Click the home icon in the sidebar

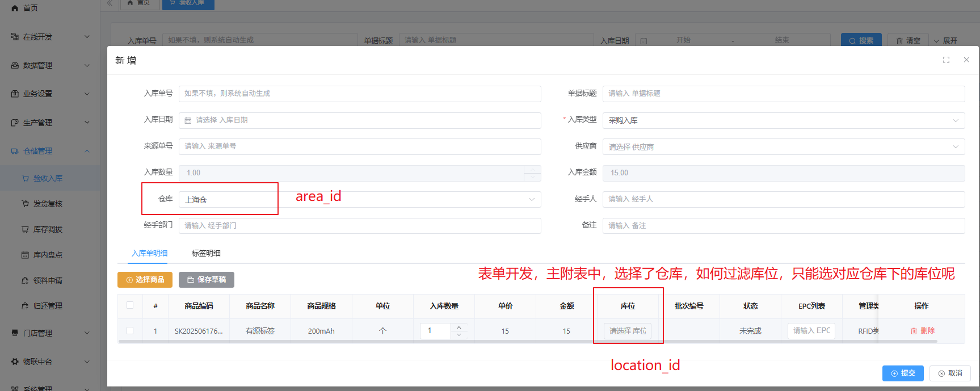15,8
